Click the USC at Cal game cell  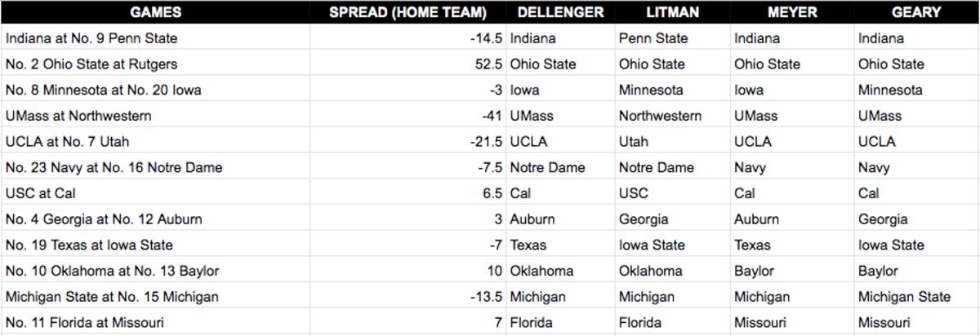(41, 193)
